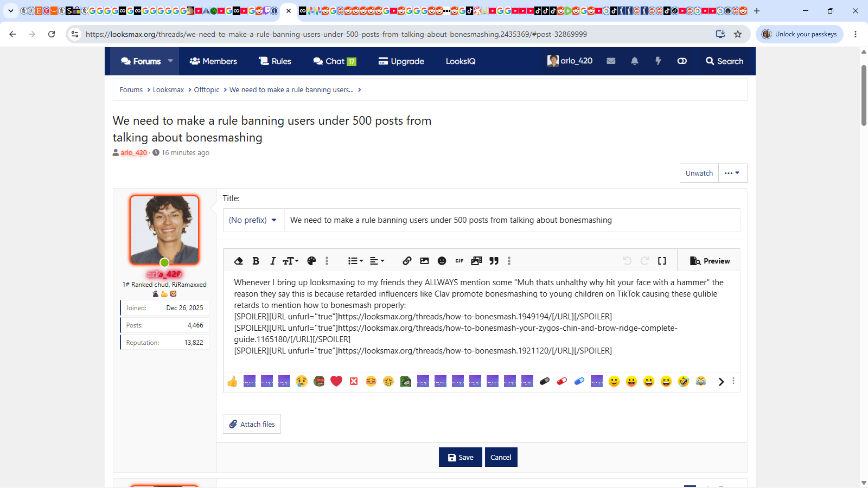Open the Forums nav dropdown arrow
Image resolution: width=868 pixels, height=488 pixels.
click(170, 61)
